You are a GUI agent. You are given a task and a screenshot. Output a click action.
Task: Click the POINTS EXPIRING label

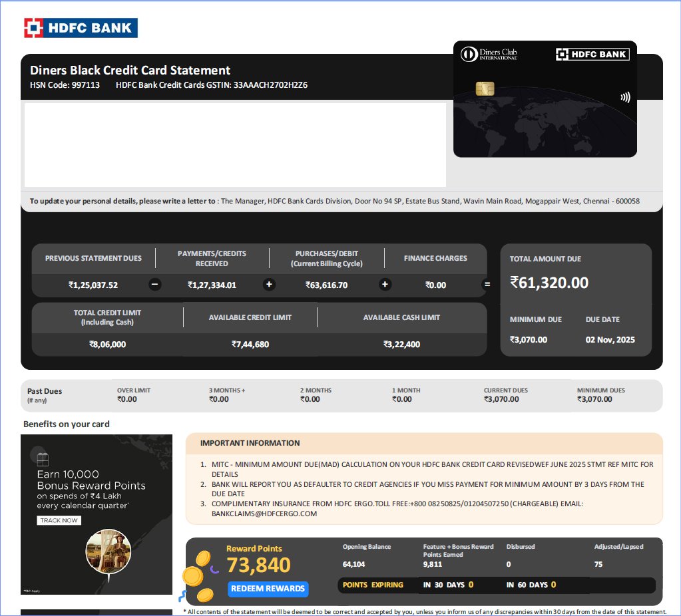pos(373,585)
